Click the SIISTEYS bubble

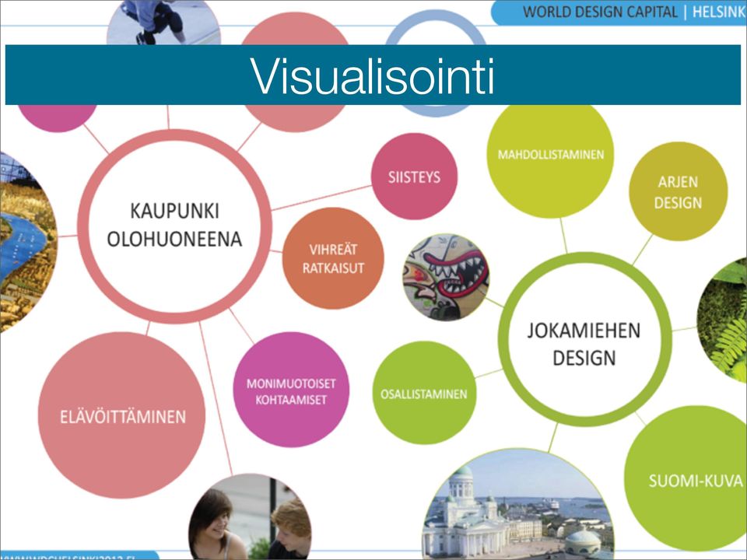[414, 177]
